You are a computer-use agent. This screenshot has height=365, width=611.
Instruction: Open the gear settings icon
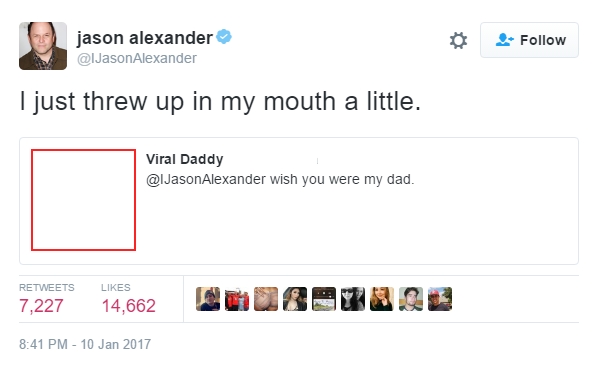(458, 41)
